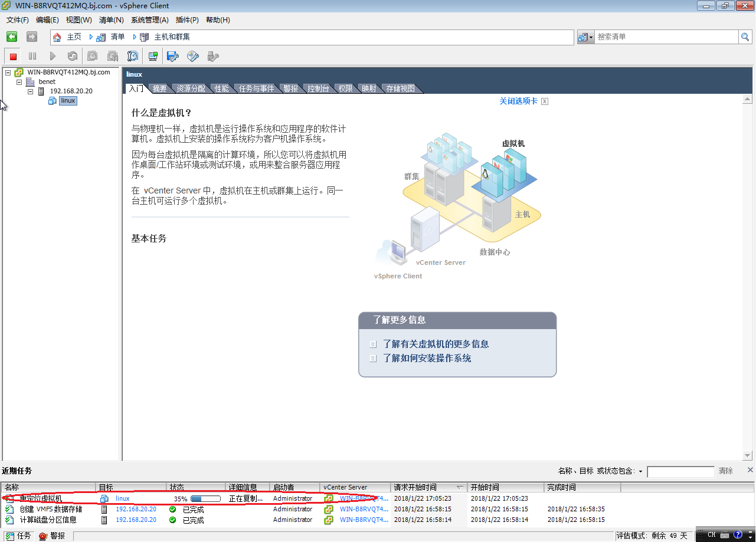Switch to the 权限 tab

pos(345,88)
